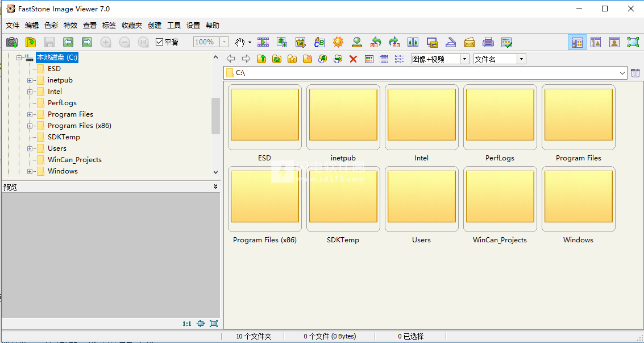Open the 编辑 menu
The width and height of the screenshot is (644, 343).
[32, 26]
